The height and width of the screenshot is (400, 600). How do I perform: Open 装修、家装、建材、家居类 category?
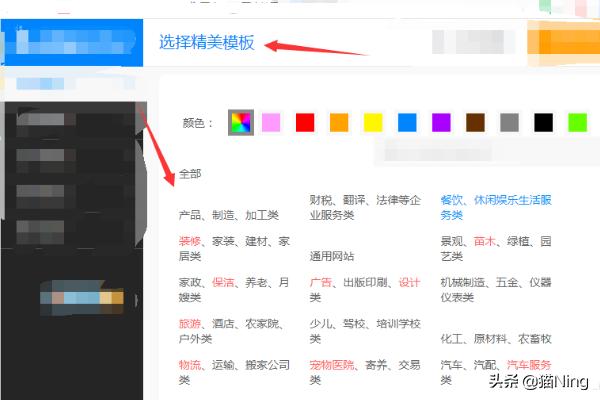(x=233, y=249)
